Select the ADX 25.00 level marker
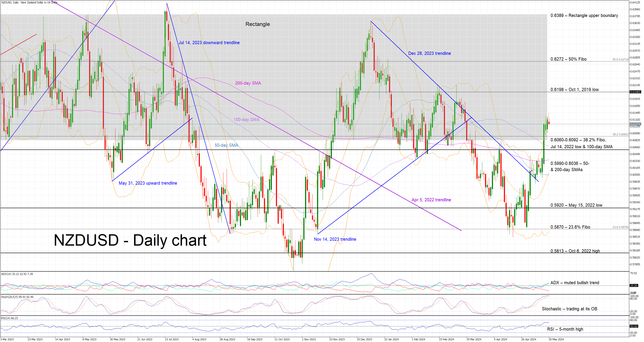The height and width of the screenshot is (342, 644). pyautogui.click(x=634, y=285)
